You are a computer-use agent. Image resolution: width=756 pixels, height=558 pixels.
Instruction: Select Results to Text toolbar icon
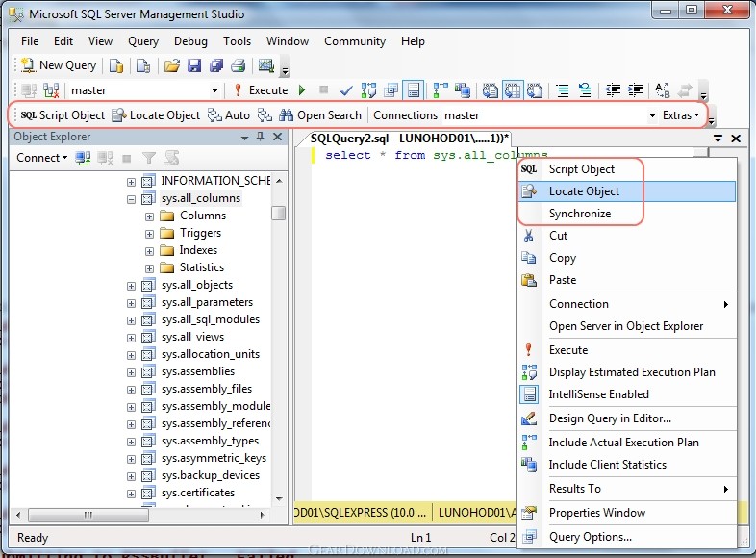[x=491, y=90]
